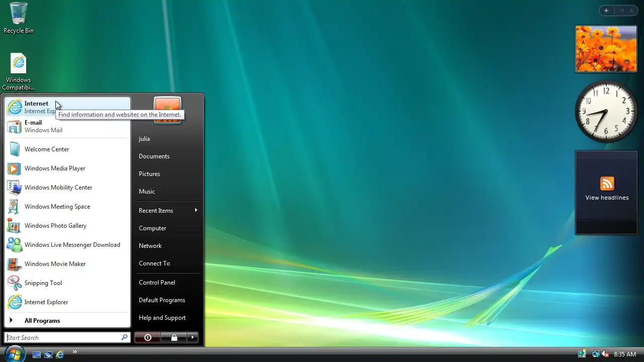The image size is (644, 362).
Task: Expand the Quick Launch overflow chevron
Action: 74,352
